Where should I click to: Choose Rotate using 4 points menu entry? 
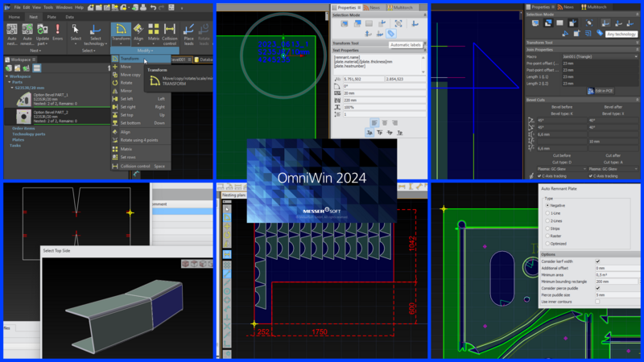pyautogui.click(x=140, y=140)
